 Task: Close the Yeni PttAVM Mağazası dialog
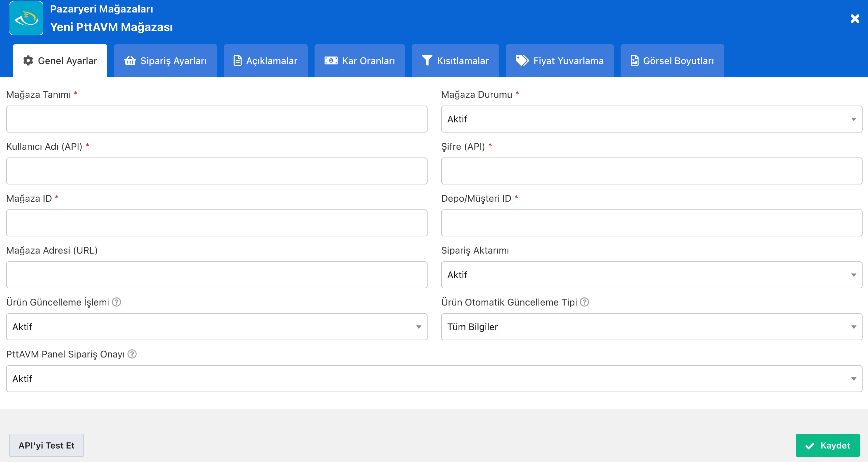[x=855, y=19]
